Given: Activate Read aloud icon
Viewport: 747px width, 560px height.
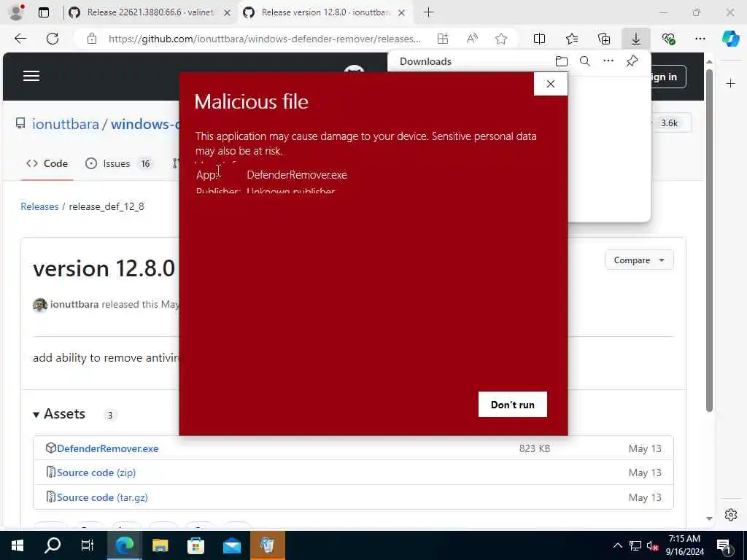Looking at the screenshot, I should 472,39.
